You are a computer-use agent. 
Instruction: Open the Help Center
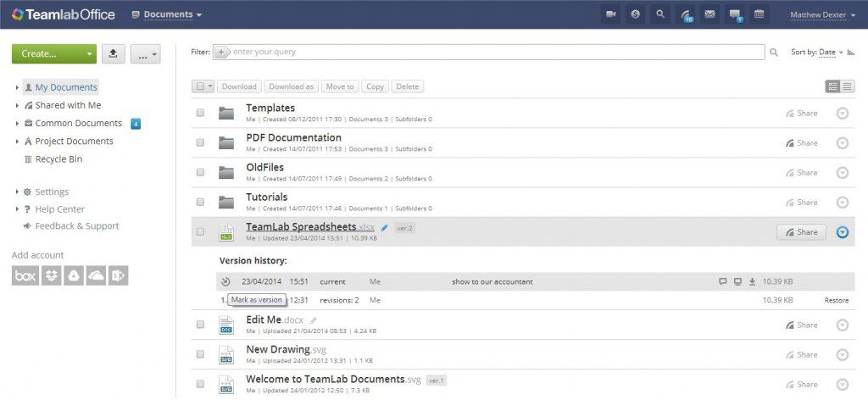click(x=60, y=209)
